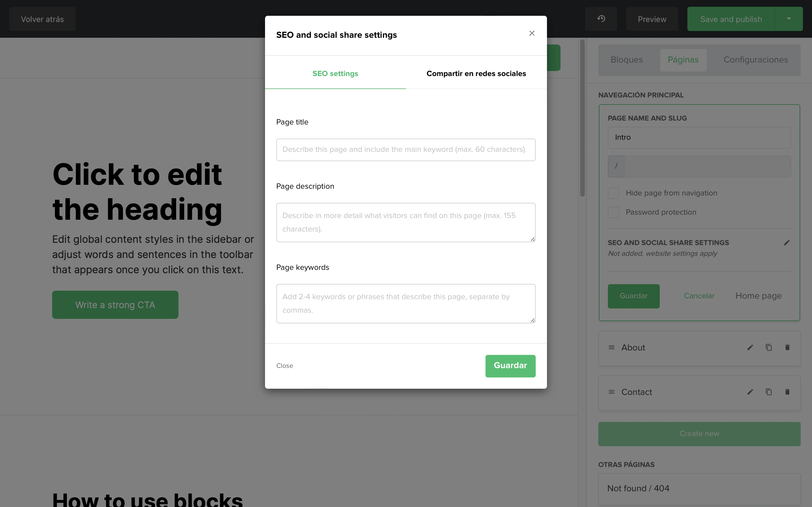Duplicate the About page
The height and width of the screenshot is (507, 812).
coord(769,347)
